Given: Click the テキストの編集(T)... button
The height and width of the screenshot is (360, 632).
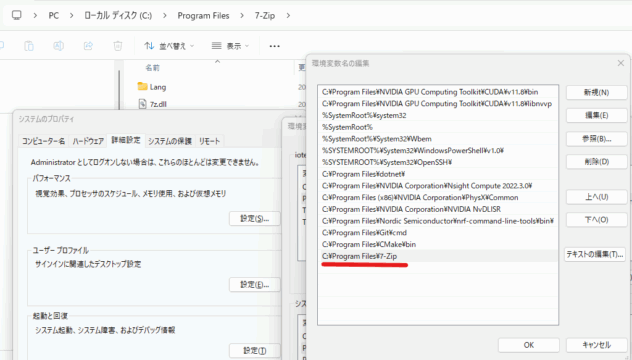Looking at the screenshot, I should coord(595,254).
